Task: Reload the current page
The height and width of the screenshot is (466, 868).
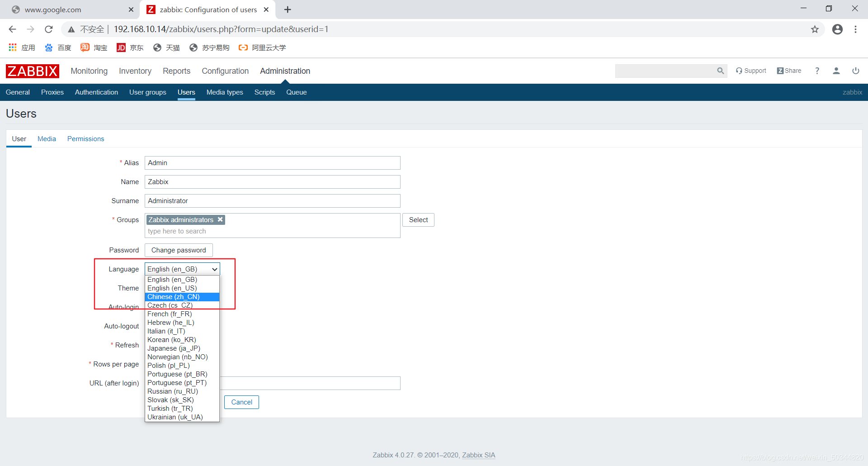Action: point(49,29)
